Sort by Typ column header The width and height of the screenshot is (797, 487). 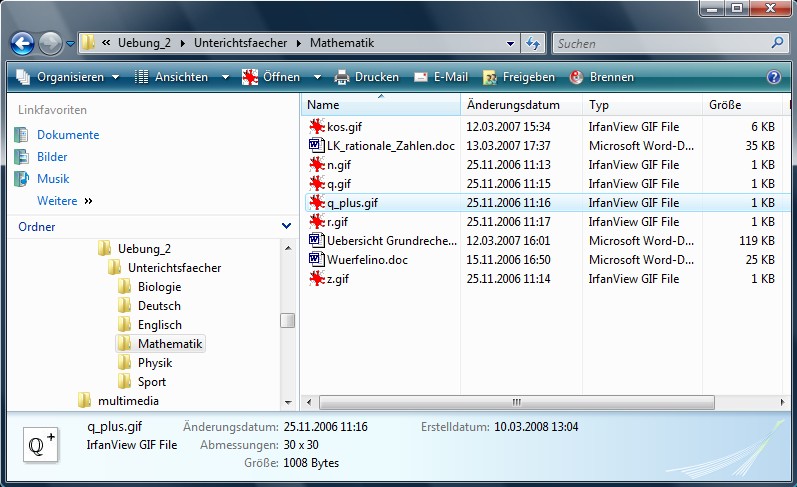642,105
